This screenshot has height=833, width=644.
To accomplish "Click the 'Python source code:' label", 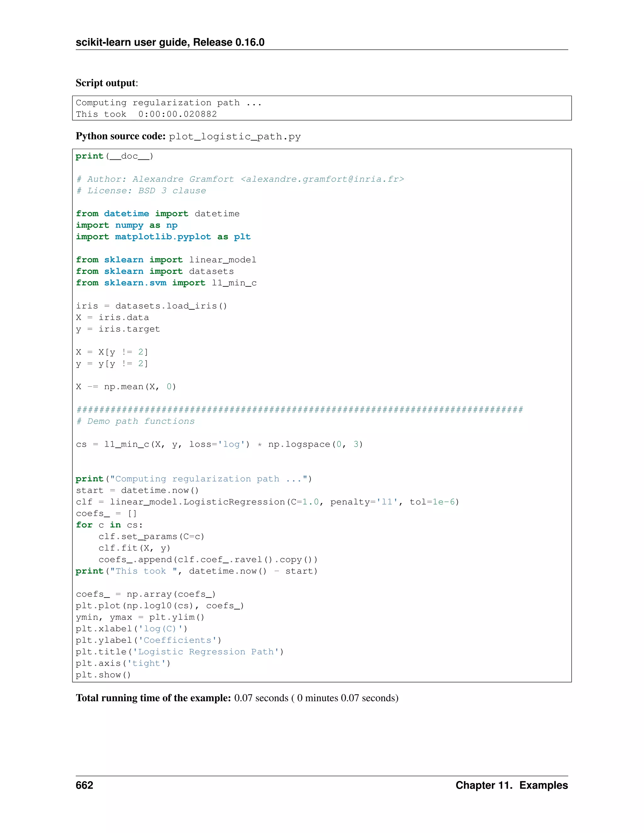I will pyautogui.click(x=120, y=136).
